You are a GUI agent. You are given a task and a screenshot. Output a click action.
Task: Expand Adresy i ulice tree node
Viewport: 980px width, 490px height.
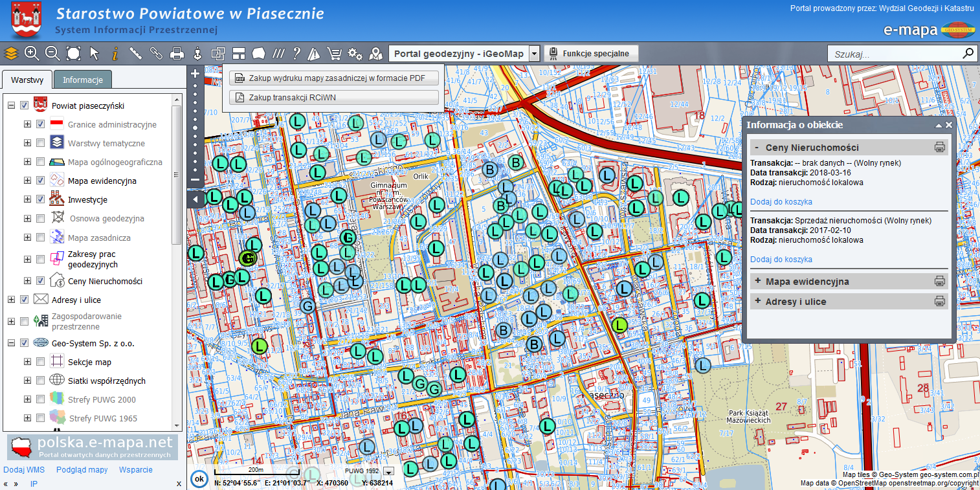click(11, 300)
